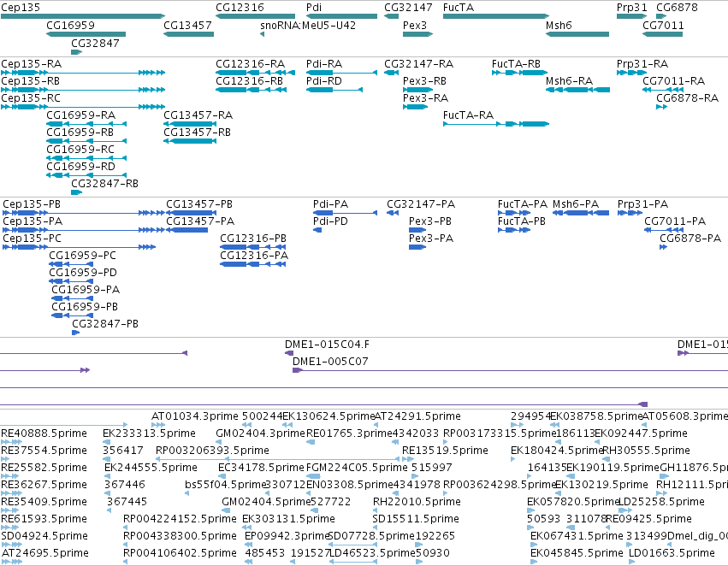Click the CG13457 gene label
The width and height of the screenshot is (728, 566).
coord(187,26)
